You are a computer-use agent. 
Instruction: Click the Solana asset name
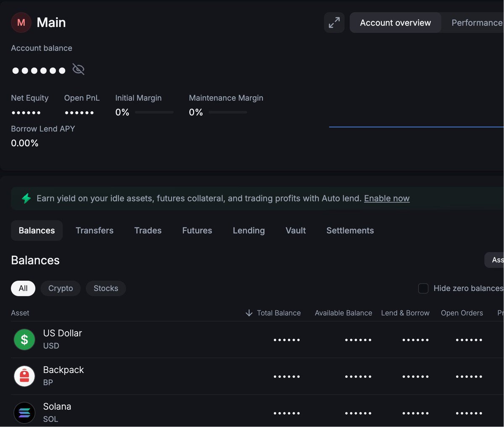tap(57, 406)
